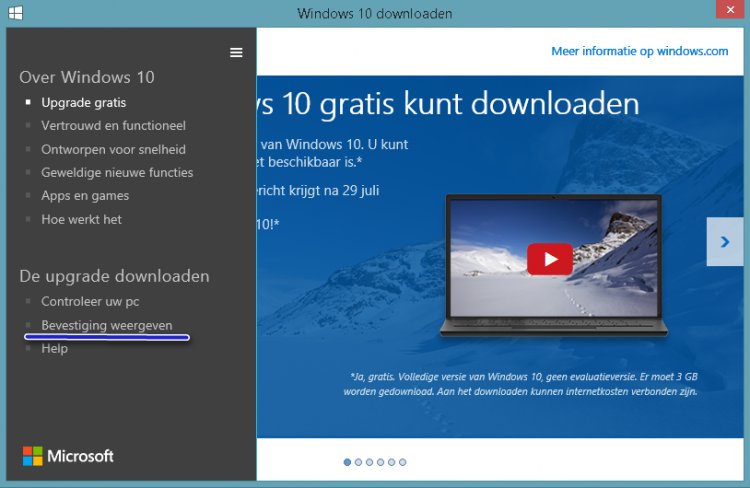Viewport: 750px width, 488px height.
Task: Jump to fifth slide indicator dot
Action: pyautogui.click(x=391, y=462)
